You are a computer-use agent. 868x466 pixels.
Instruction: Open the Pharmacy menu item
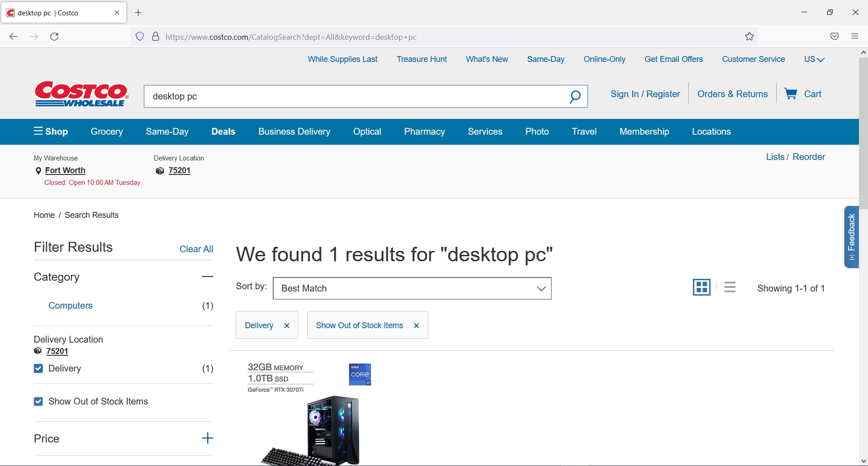point(424,132)
